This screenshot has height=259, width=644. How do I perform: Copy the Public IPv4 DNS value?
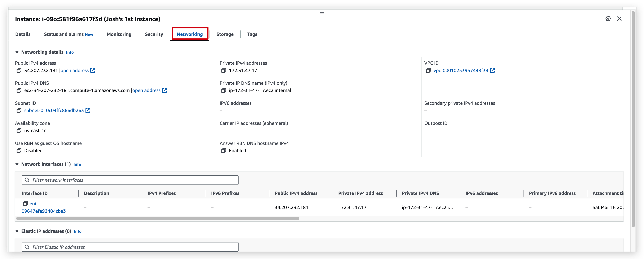[19, 90]
